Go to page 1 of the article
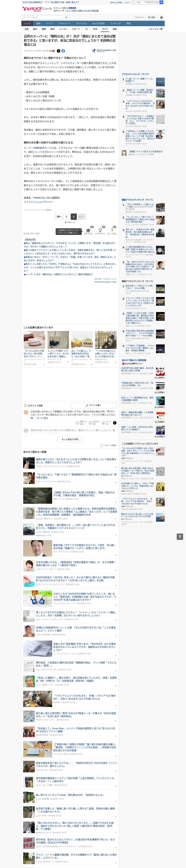Image resolution: width=186 pixels, height=868 pixels. point(66,217)
